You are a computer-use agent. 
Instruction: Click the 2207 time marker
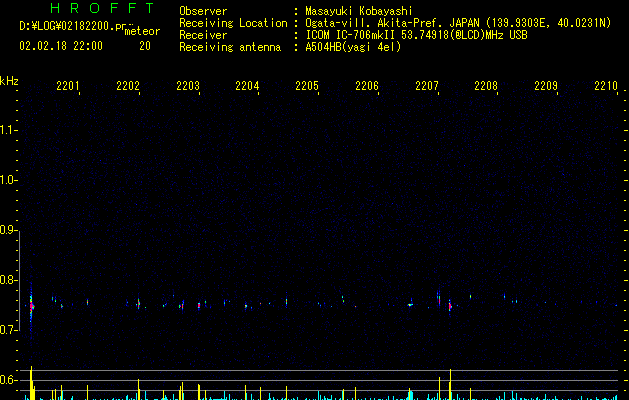[x=426, y=85]
